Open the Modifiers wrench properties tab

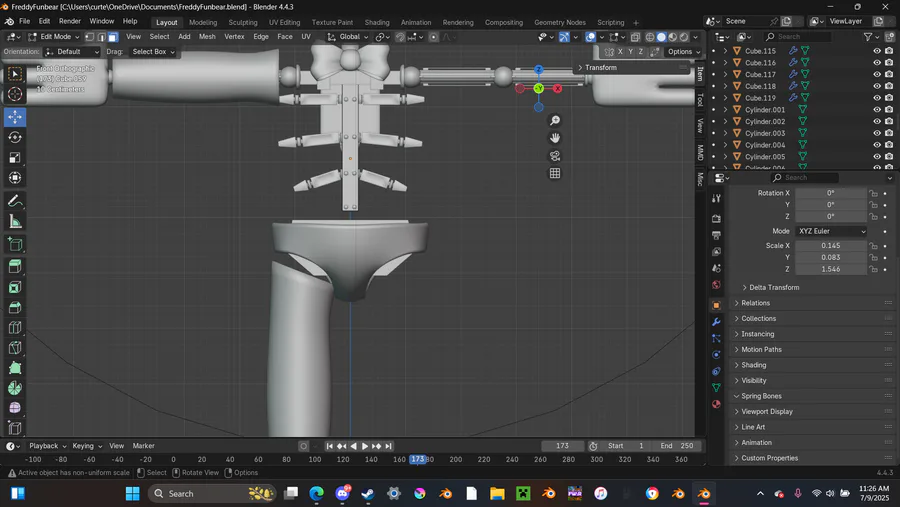tap(716, 322)
